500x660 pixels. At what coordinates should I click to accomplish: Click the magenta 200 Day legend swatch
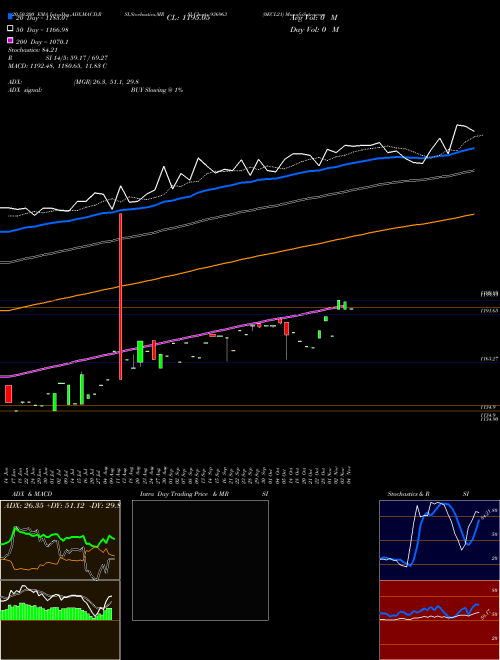10,41
